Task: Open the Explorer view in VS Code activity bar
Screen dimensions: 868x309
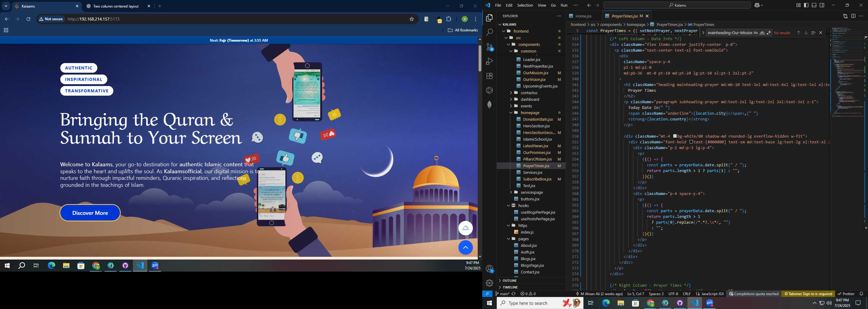Action: 489,18
